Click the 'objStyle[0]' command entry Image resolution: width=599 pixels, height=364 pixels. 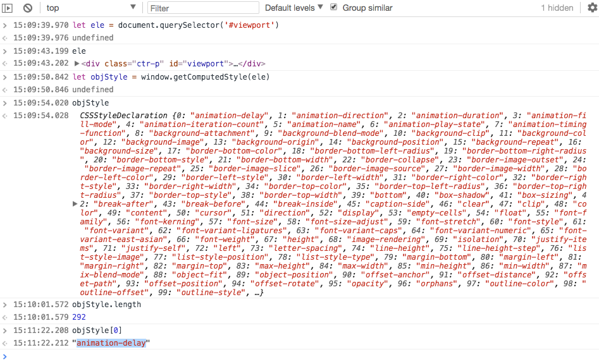pos(98,331)
